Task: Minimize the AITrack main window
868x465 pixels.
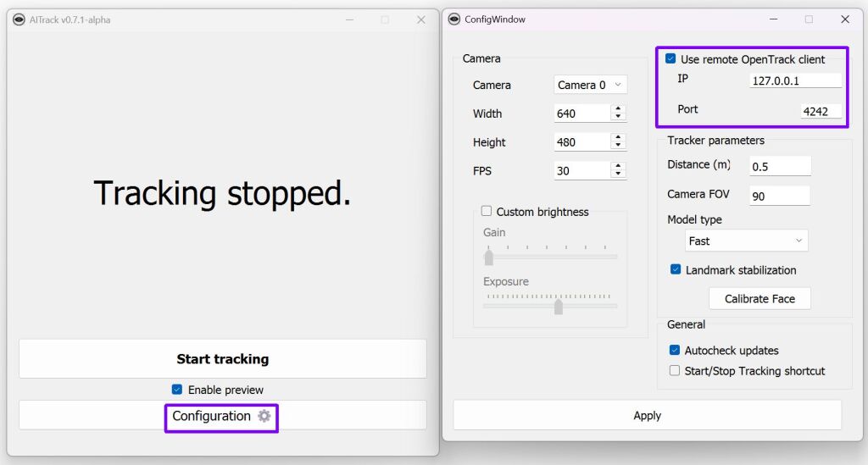Action: coord(348,19)
